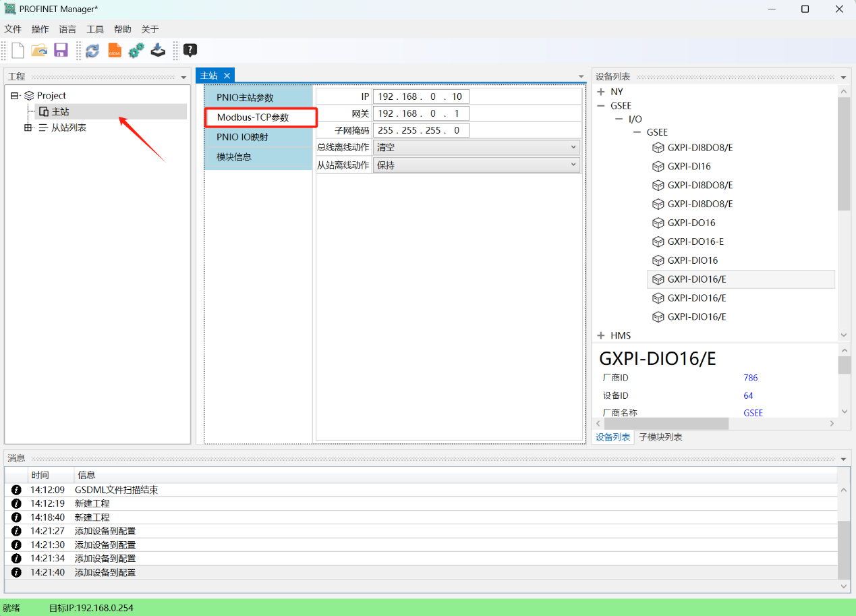856x616 pixels.
Task: Click the blue refresh arrows icon
Action: point(92,50)
